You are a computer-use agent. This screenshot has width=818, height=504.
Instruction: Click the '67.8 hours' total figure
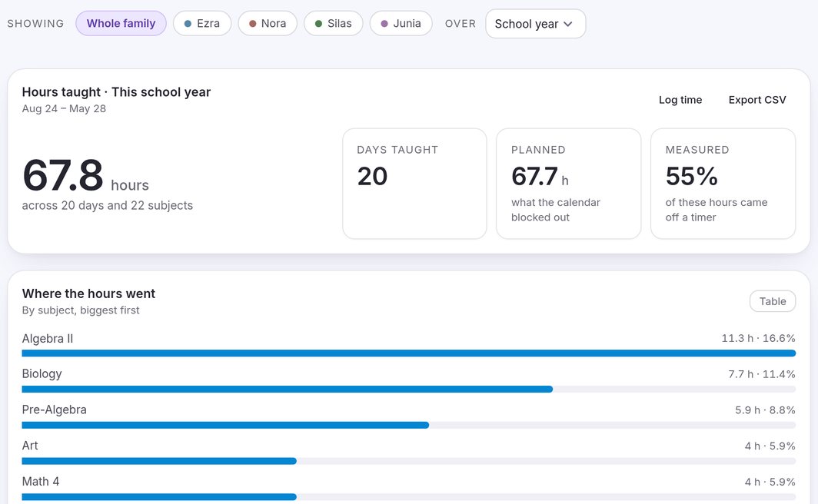tap(85, 176)
